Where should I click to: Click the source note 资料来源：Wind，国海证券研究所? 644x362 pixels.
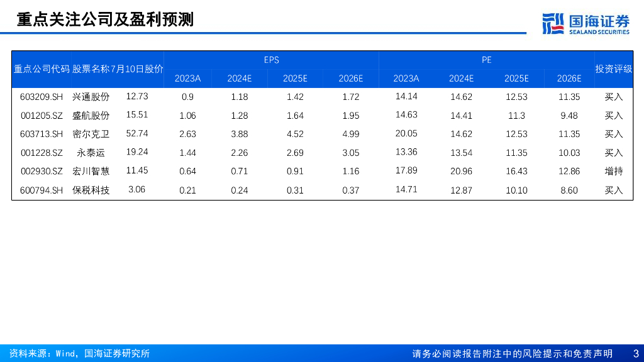(79, 353)
